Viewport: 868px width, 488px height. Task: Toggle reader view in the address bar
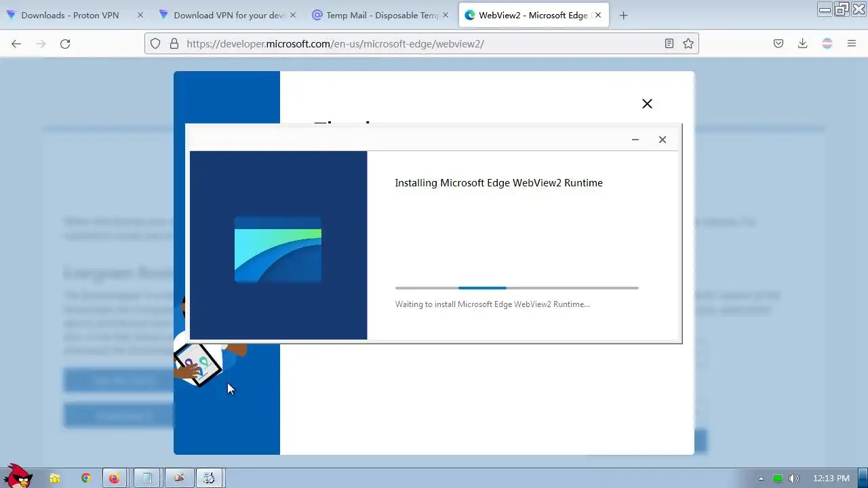(669, 43)
